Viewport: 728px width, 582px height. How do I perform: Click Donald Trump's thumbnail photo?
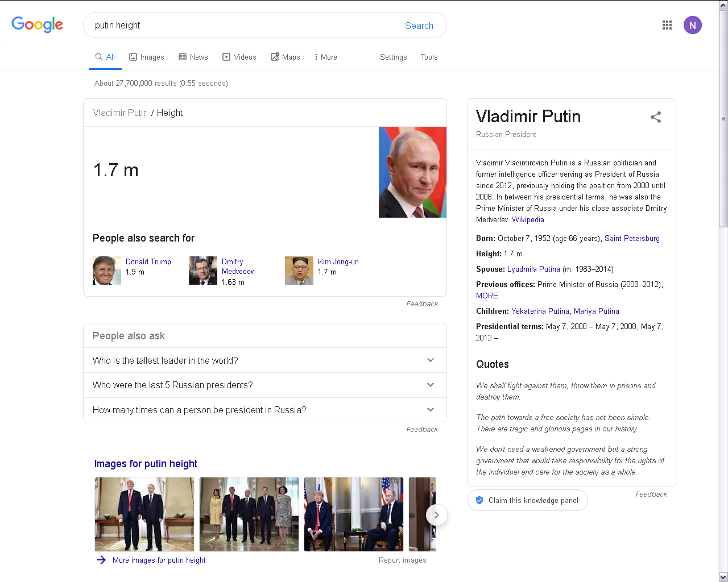107,271
